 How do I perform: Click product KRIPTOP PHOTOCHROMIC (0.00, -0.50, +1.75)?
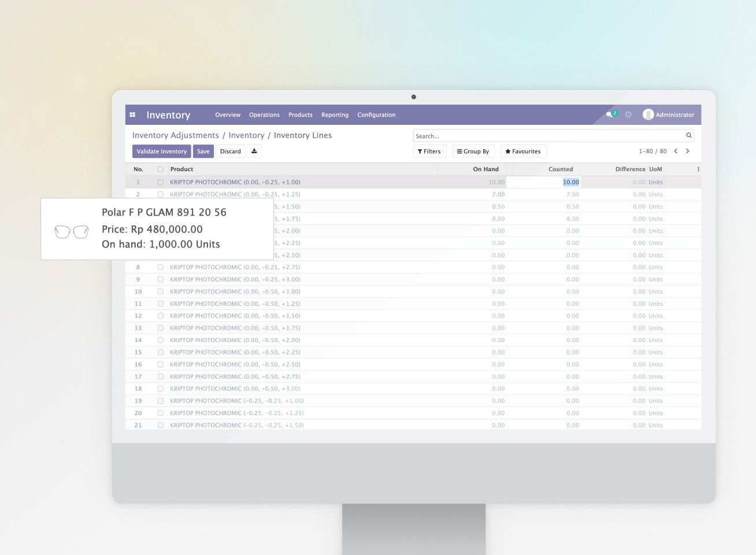[x=235, y=328]
